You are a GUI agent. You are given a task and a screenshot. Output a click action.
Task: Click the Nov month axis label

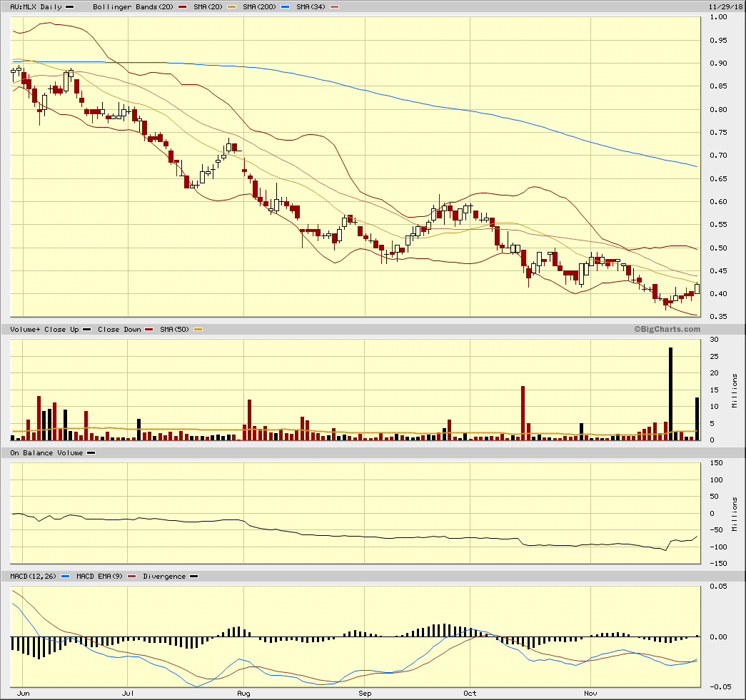590,694
